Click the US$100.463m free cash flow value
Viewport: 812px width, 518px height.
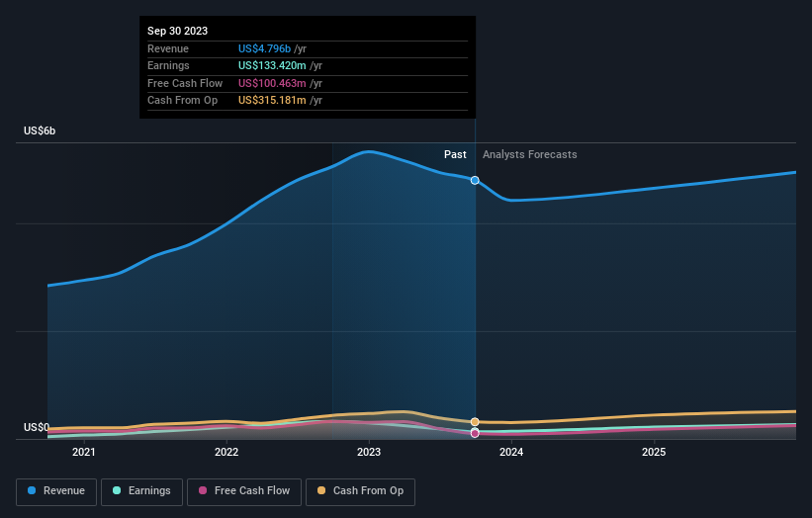click(x=272, y=83)
